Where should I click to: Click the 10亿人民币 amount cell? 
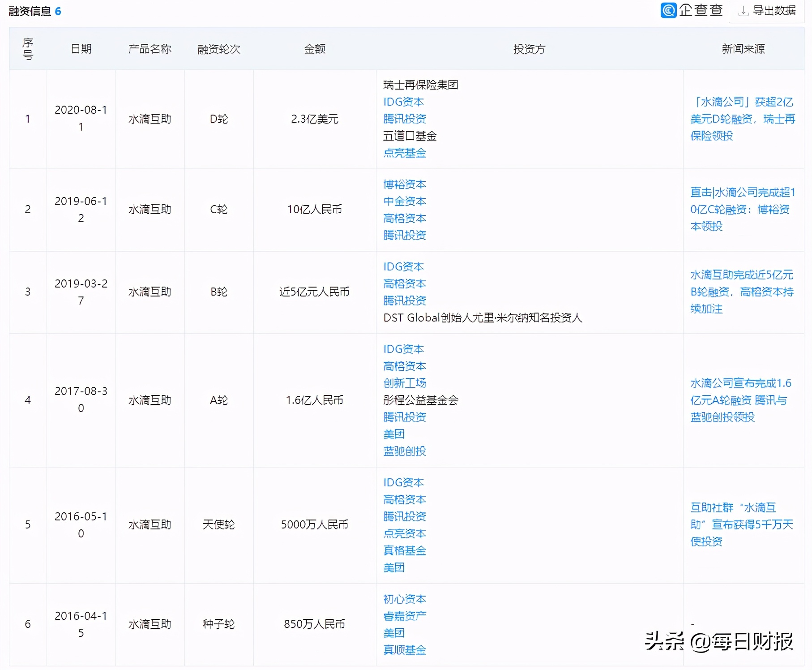pos(315,209)
